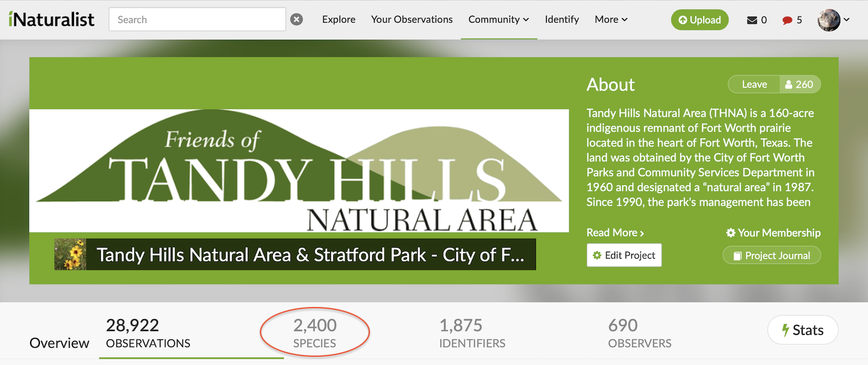Viewport: 868px width, 365px height.
Task: Click the About heading
Action: tap(610, 84)
